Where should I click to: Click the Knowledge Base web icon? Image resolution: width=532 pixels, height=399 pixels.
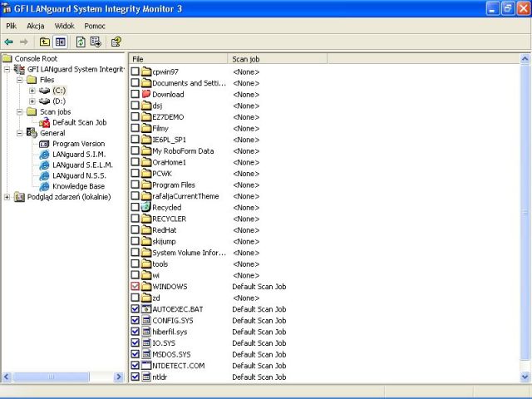pyautogui.click(x=44, y=186)
